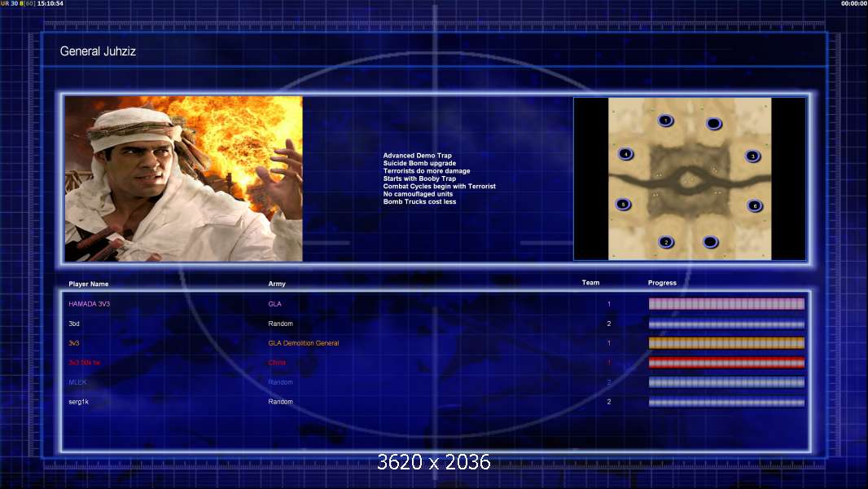Select start position 2 on the map
868x489 pixels.
click(x=666, y=242)
